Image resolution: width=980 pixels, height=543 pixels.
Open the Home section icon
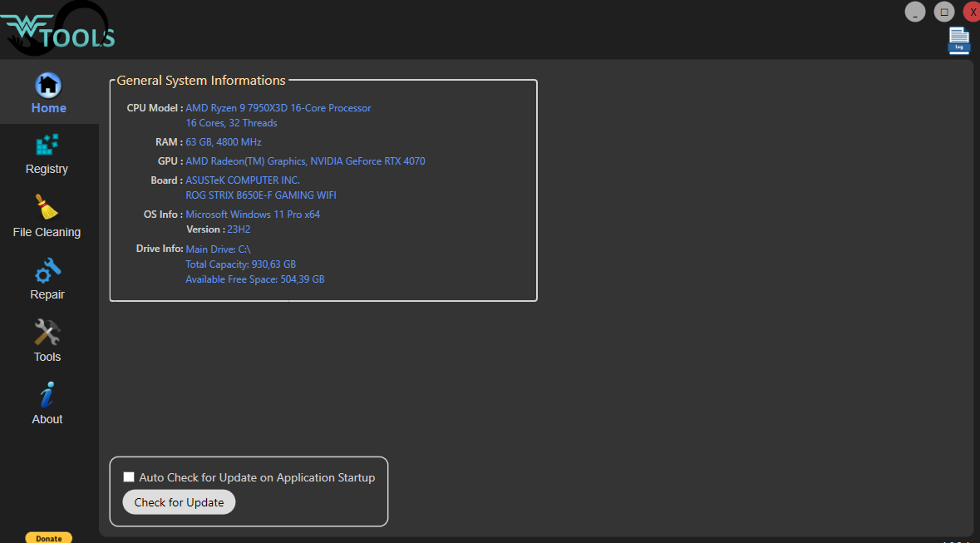click(48, 86)
